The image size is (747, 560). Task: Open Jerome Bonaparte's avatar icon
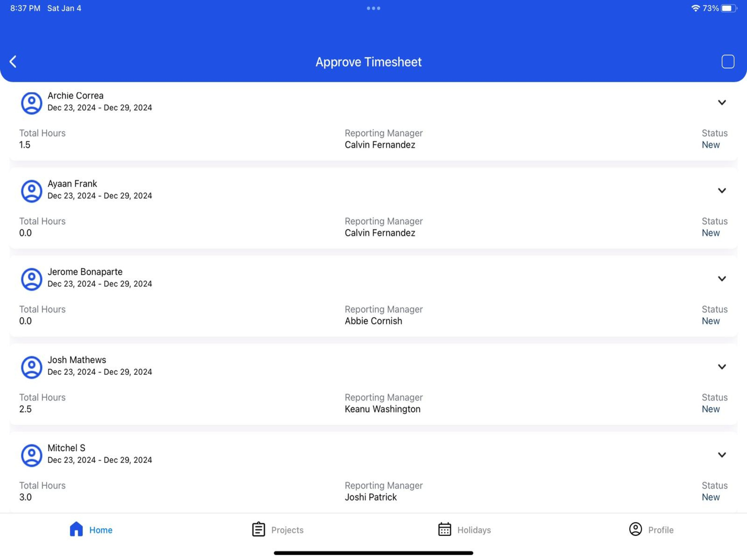(x=31, y=279)
